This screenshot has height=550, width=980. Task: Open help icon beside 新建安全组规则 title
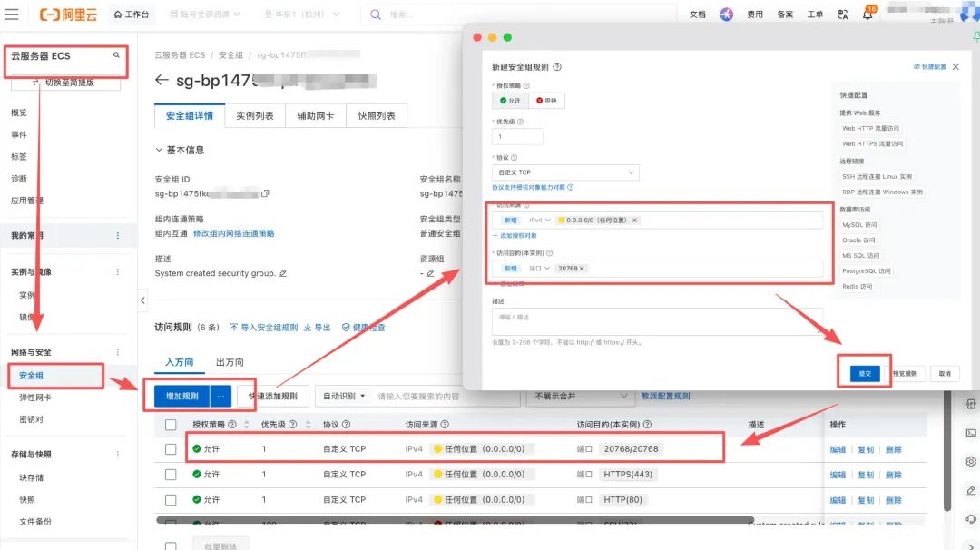[557, 67]
